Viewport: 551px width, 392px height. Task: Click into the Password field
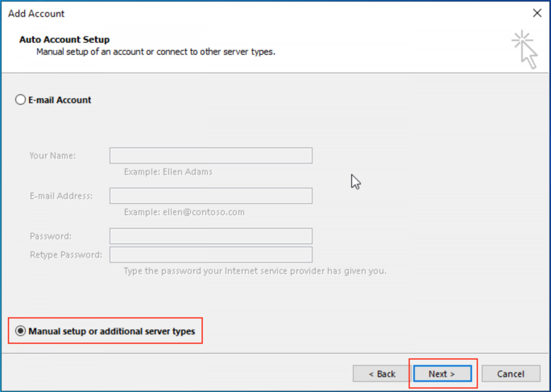pyautogui.click(x=211, y=236)
